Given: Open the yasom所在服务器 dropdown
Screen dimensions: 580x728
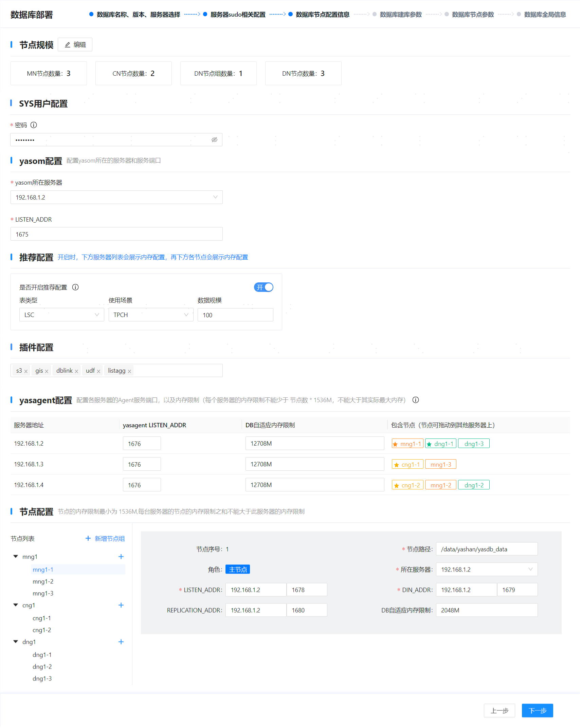Looking at the screenshot, I should 116,197.
